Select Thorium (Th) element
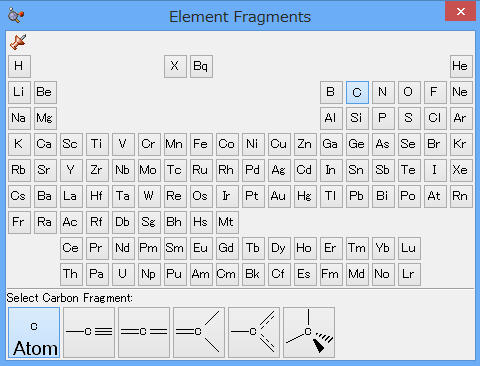 coord(71,274)
